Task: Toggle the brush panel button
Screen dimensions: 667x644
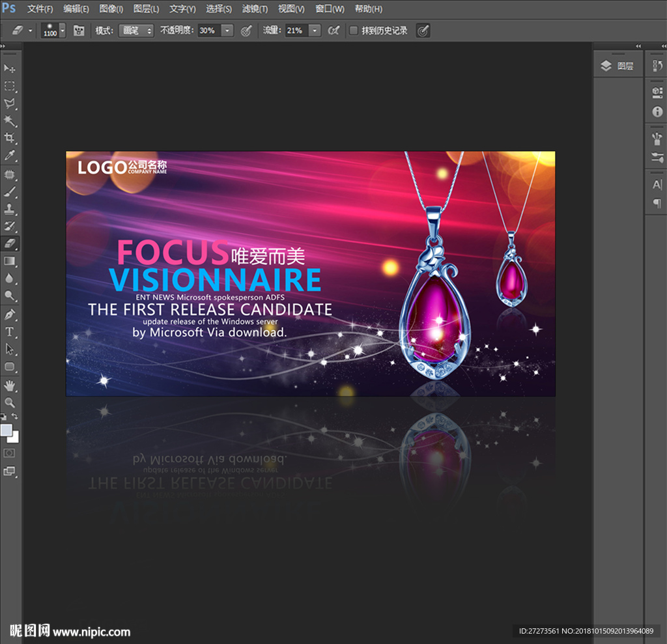Action: (x=79, y=31)
